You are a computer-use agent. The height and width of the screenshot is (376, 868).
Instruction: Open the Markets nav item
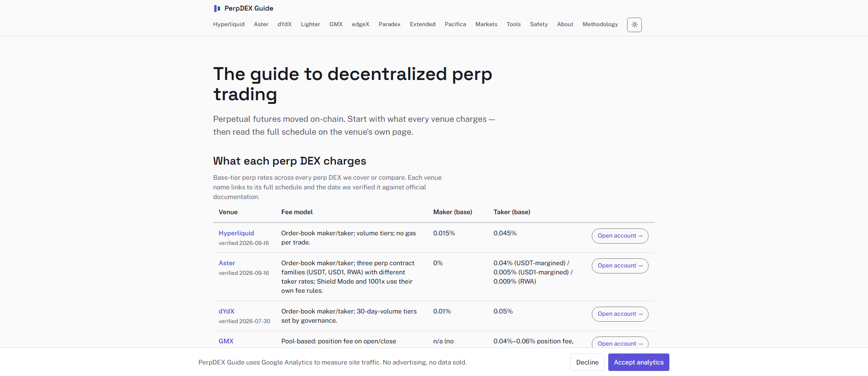[486, 24]
